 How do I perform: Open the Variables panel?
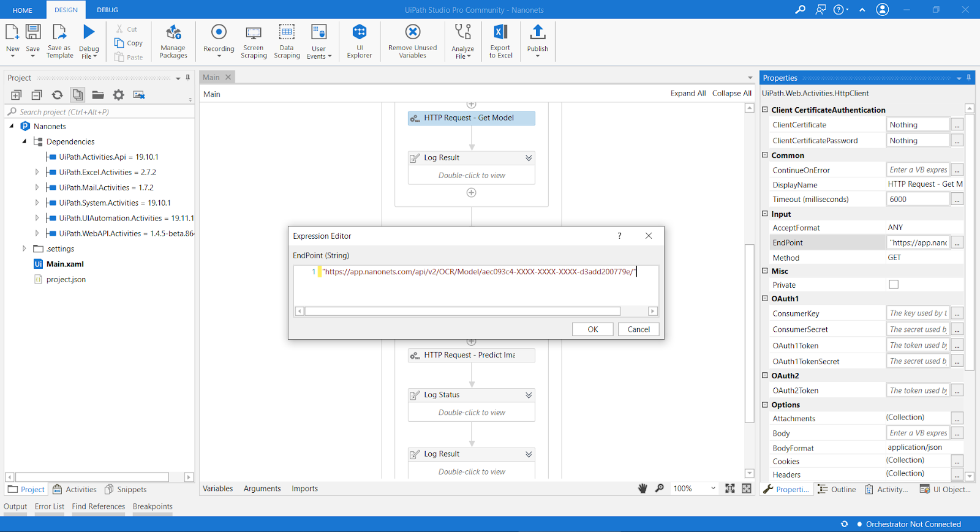click(218, 489)
